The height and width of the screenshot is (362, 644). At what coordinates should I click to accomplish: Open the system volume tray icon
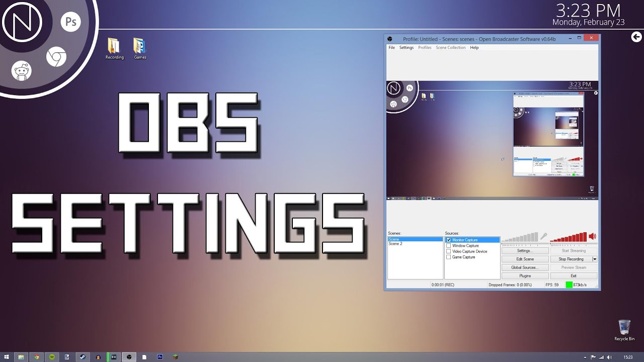pos(610,357)
